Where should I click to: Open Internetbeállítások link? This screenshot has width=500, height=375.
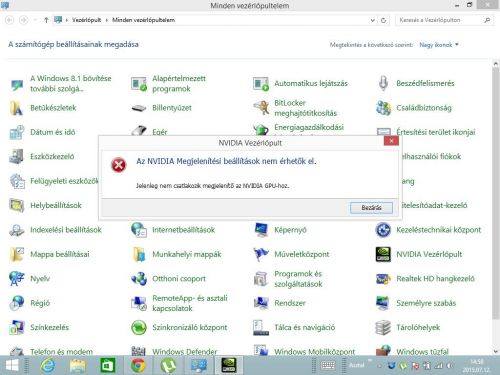(183, 230)
